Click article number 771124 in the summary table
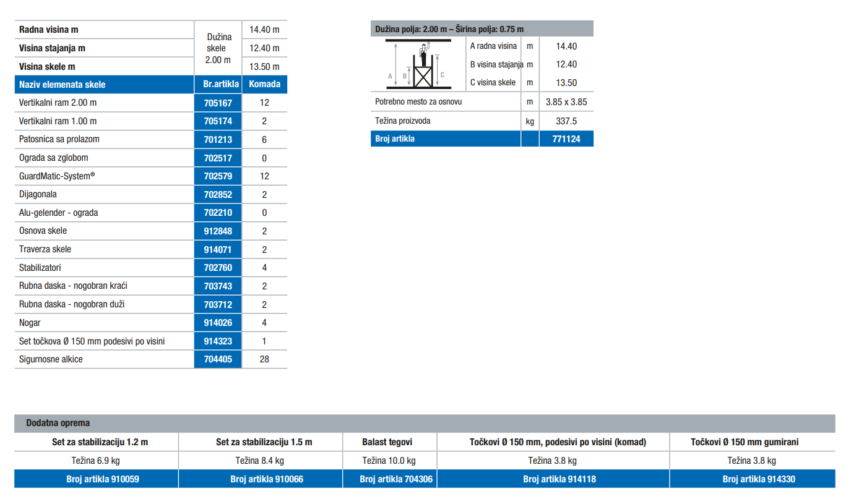Screen dimensions: 851x504 pos(566,139)
